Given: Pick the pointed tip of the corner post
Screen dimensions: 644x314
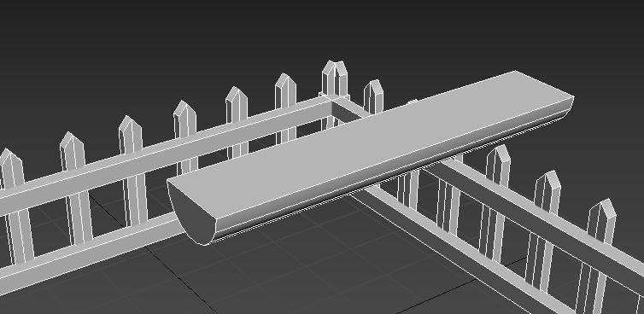Looking at the screenshot, I should tap(334, 68).
